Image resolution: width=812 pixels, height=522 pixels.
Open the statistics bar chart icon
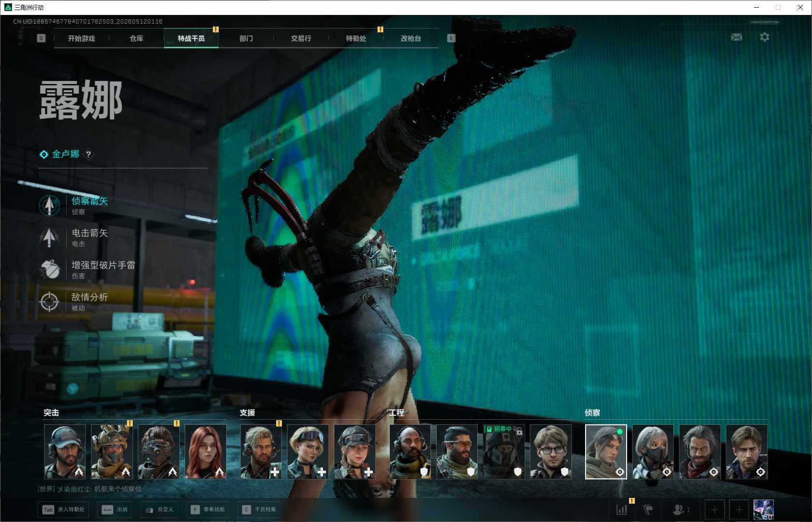click(622, 509)
